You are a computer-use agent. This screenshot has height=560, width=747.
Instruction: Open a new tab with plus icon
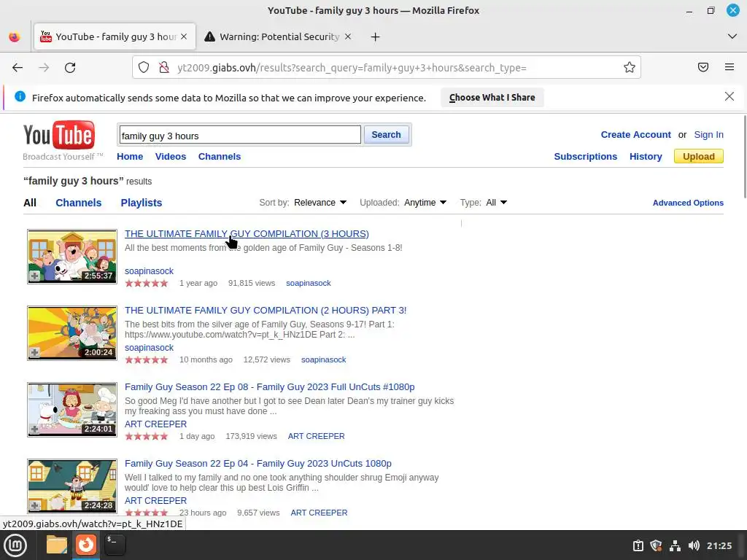(x=376, y=36)
